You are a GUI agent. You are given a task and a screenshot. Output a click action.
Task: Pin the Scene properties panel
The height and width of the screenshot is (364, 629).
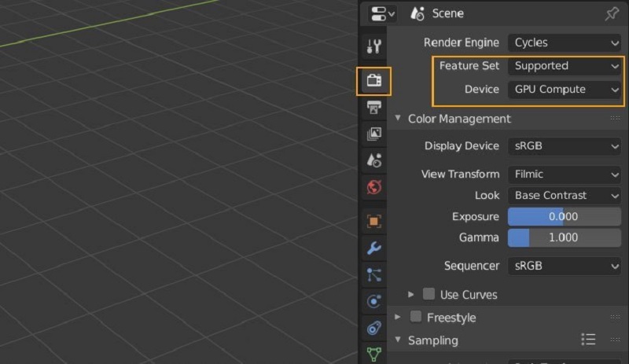point(611,13)
